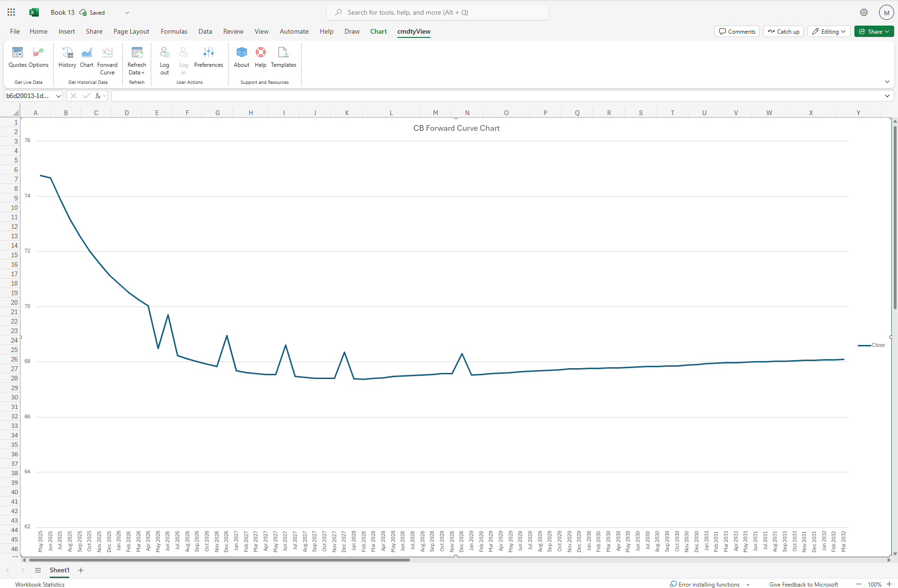
Task: Click Give Feedback to Microsoft
Action: tap(804, 585)
